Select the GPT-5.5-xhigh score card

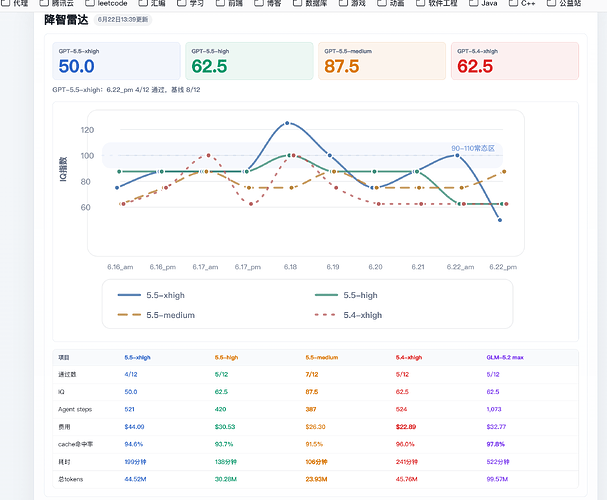pos(117,61)
